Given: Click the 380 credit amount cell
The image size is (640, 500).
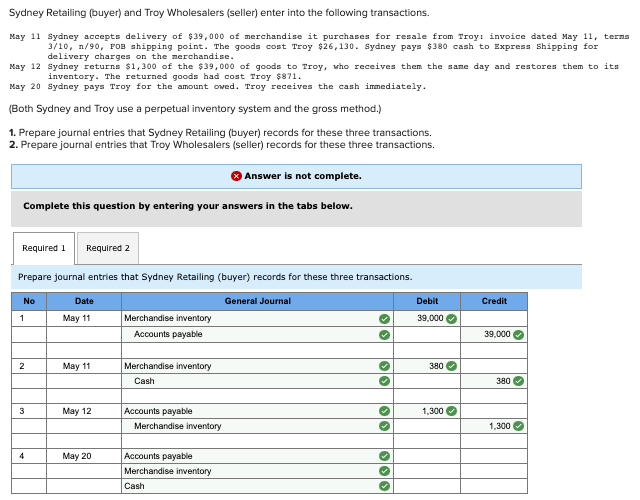Looking at the screenshot, I should click(x=494, y=381).
